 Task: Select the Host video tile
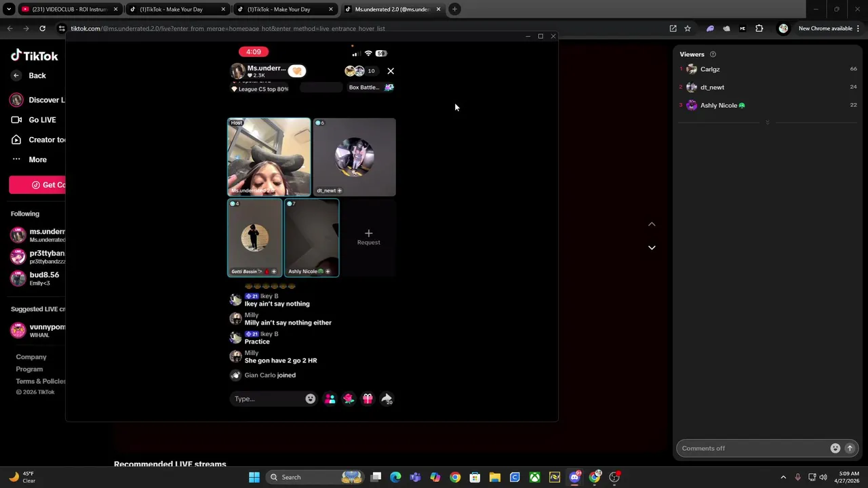click(269, 157)
